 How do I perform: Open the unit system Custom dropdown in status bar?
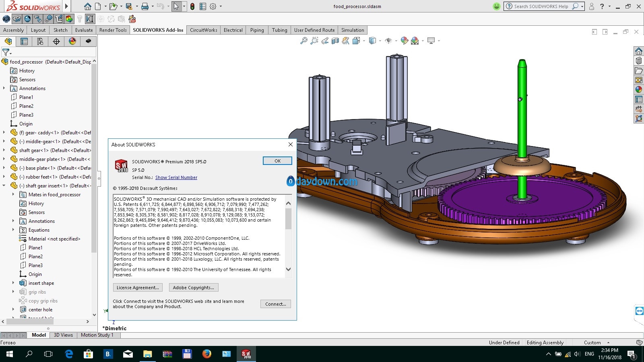click(597, 343)
